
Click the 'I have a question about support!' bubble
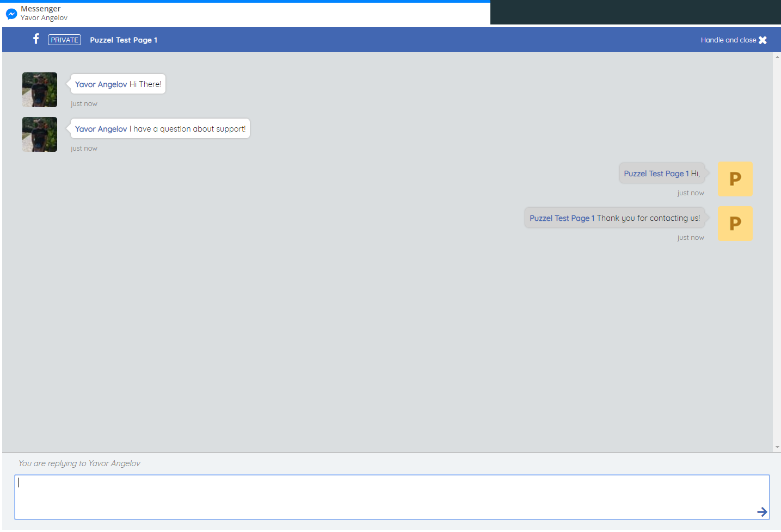[189, 129]
